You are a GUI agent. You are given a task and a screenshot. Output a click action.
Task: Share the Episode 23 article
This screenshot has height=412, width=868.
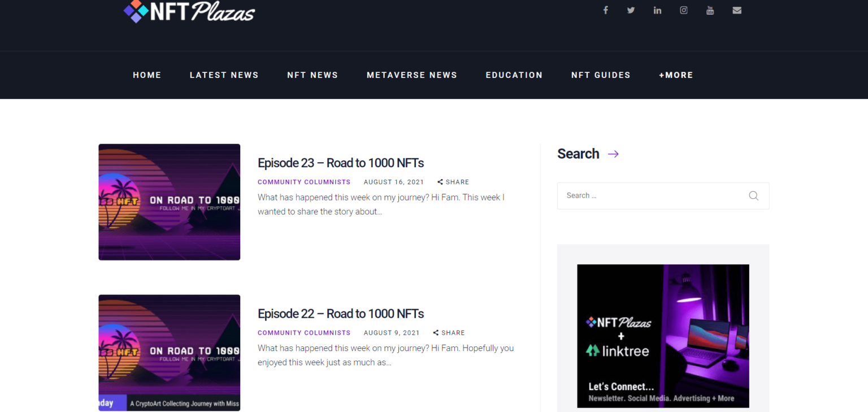pyautogui.click(x=453, y=182)
